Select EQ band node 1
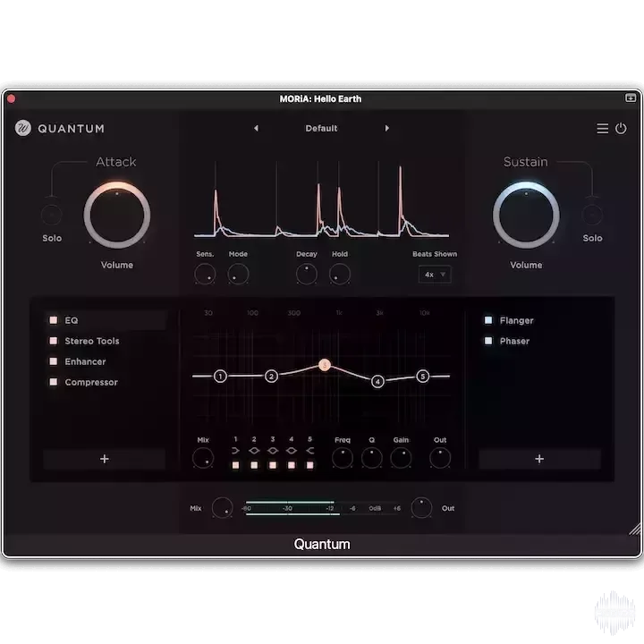This screenshot has width=644, height=644. [220, 376]
